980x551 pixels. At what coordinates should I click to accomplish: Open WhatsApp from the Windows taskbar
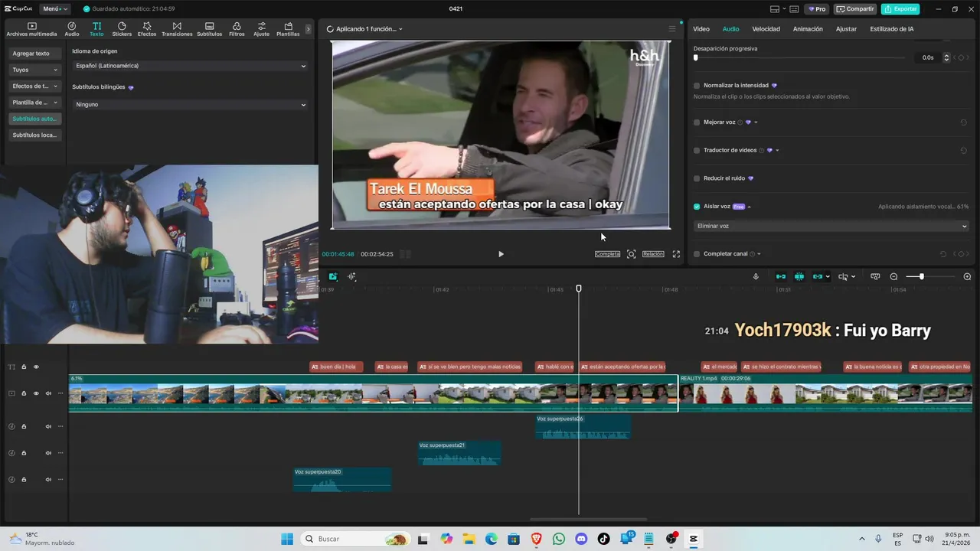(559, 539)
